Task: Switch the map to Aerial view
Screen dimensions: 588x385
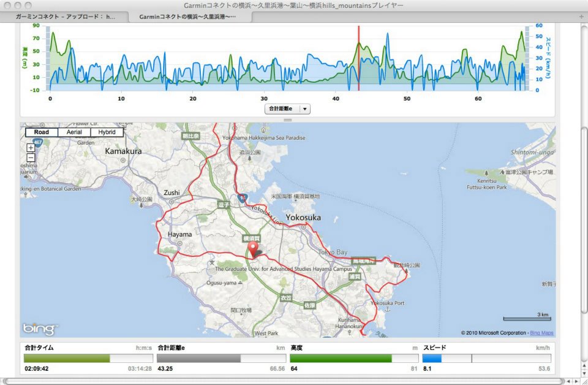Action: (x=74, y=132)
